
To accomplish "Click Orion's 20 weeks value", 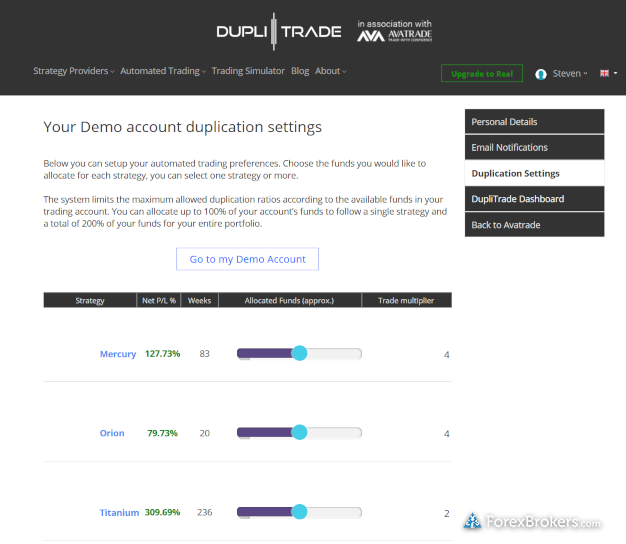I will tap(204, 433).
